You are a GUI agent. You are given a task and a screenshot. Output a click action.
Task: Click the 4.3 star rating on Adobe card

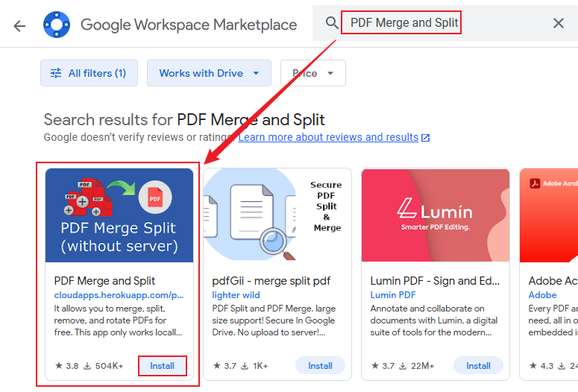(x=541, y=366)
